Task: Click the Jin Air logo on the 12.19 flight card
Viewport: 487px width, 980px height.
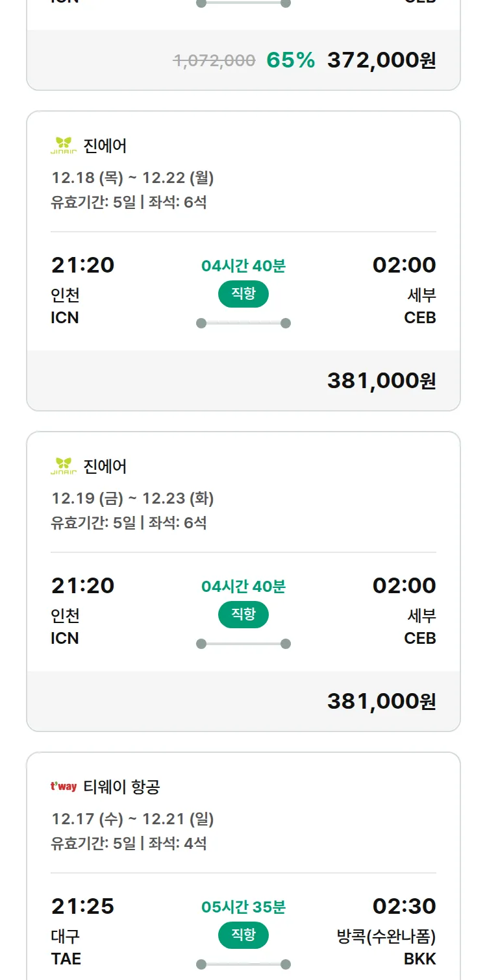Action: pyautogui.click(x=64, y=466)
